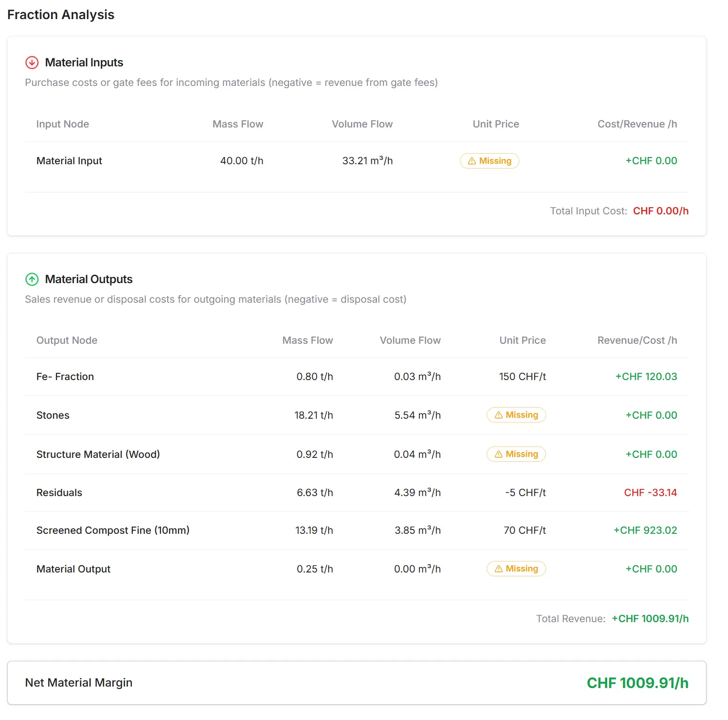Click the Cost/Revenue /h column header

637,124
